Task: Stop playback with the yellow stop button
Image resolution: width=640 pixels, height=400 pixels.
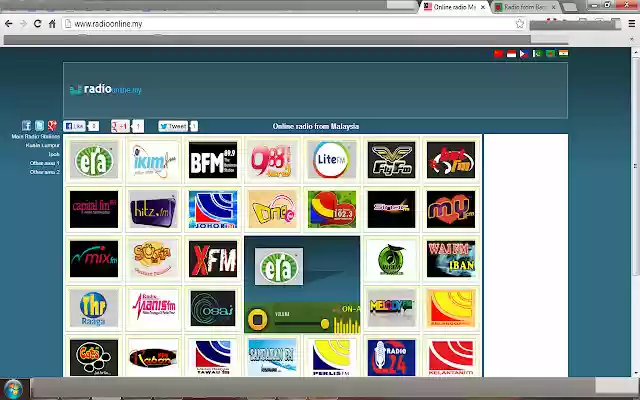Action: coord(257,319)
